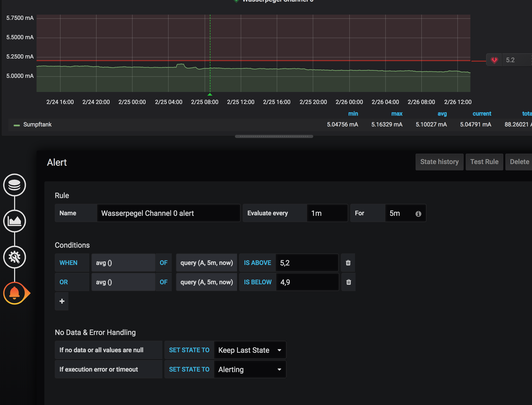Viewport: 532px width, 405px height.
Task: Change the OR row avg () reducer
Action: [123, 282]
